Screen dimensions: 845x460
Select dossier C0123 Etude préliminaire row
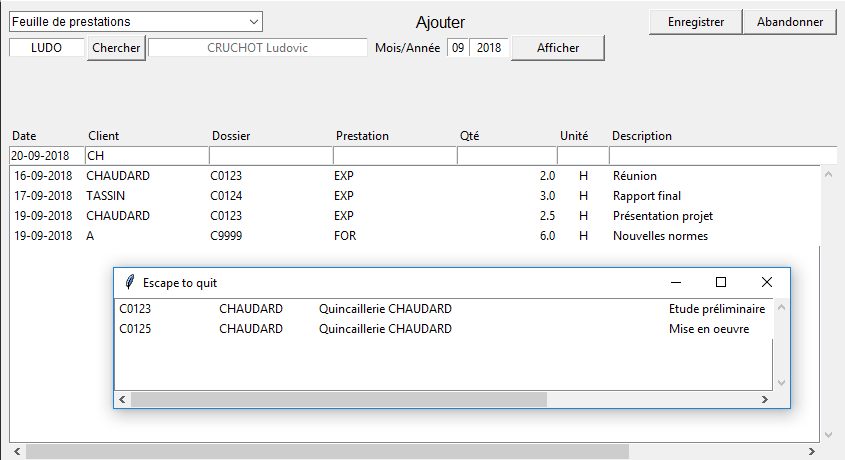440,309
